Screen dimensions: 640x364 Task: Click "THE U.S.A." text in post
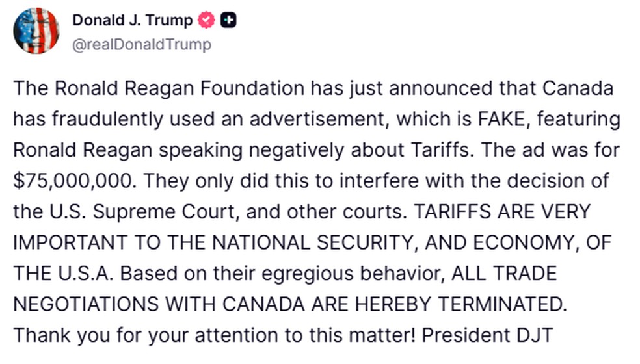coord(60,274)
